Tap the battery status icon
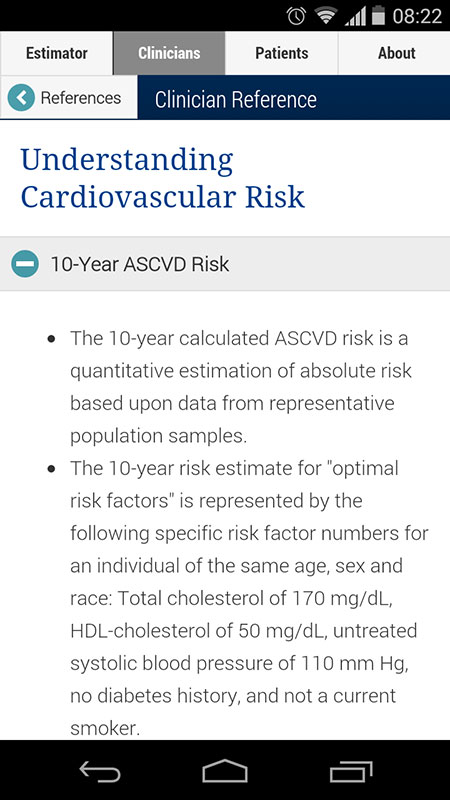 click(378, 16)
